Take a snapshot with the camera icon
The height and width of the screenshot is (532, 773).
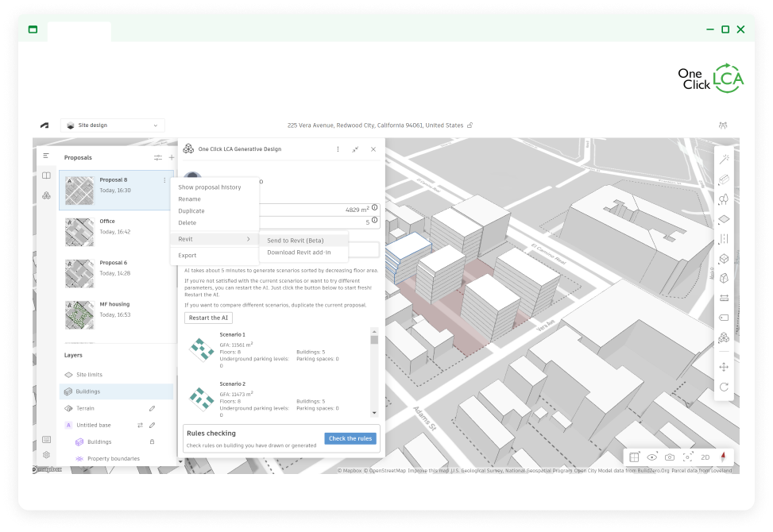click(670, 457)
